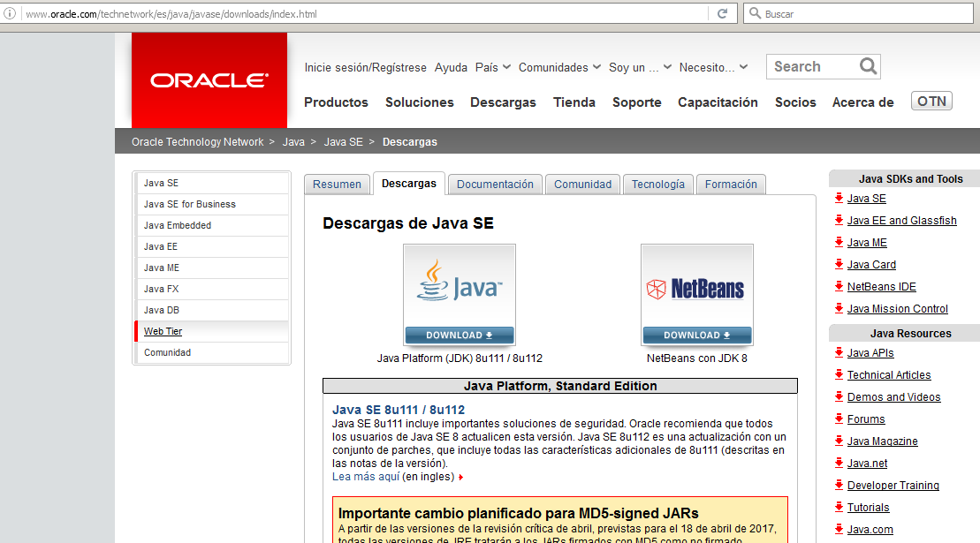Viewport: 980px width, 543px height.
Task: Click the Java JDK DOWNLOAD button
Action: (x=460, y=336)
